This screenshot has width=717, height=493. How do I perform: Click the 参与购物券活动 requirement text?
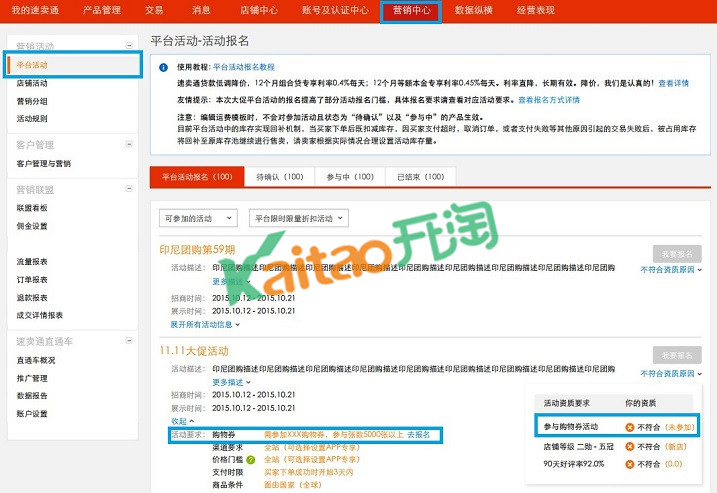[571, 427]
